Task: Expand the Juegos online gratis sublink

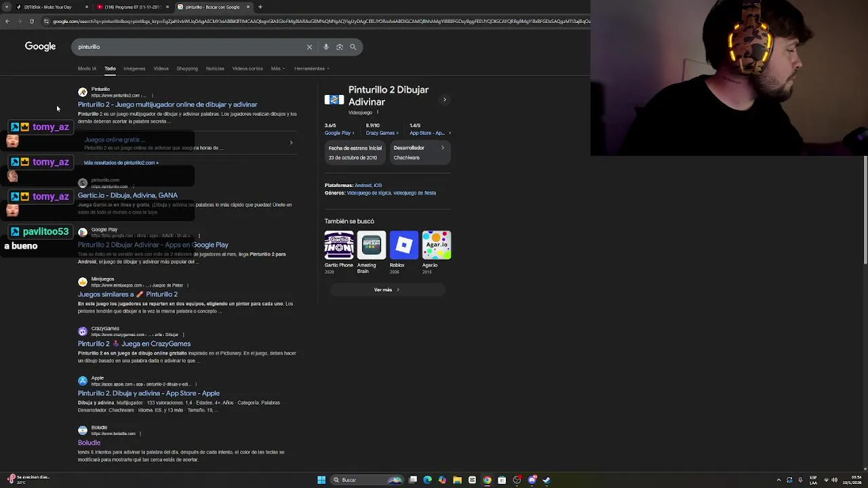Action: tap(291, 142)
